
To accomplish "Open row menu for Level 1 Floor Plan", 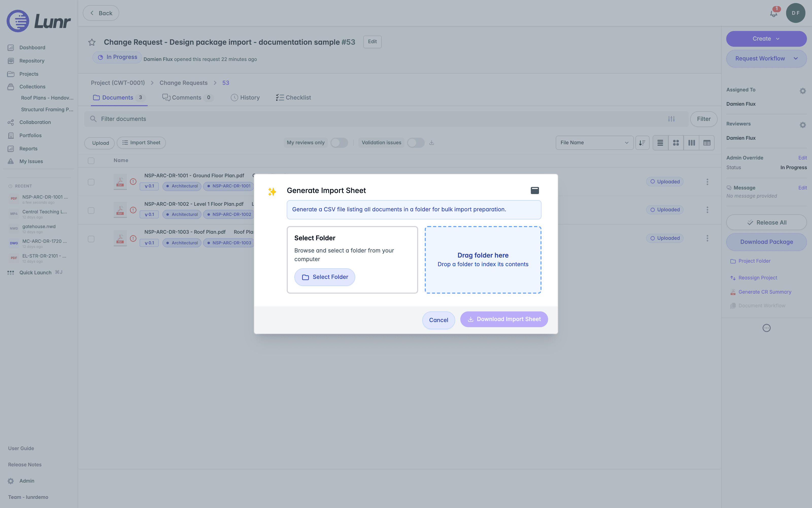I will pos(707,210).
